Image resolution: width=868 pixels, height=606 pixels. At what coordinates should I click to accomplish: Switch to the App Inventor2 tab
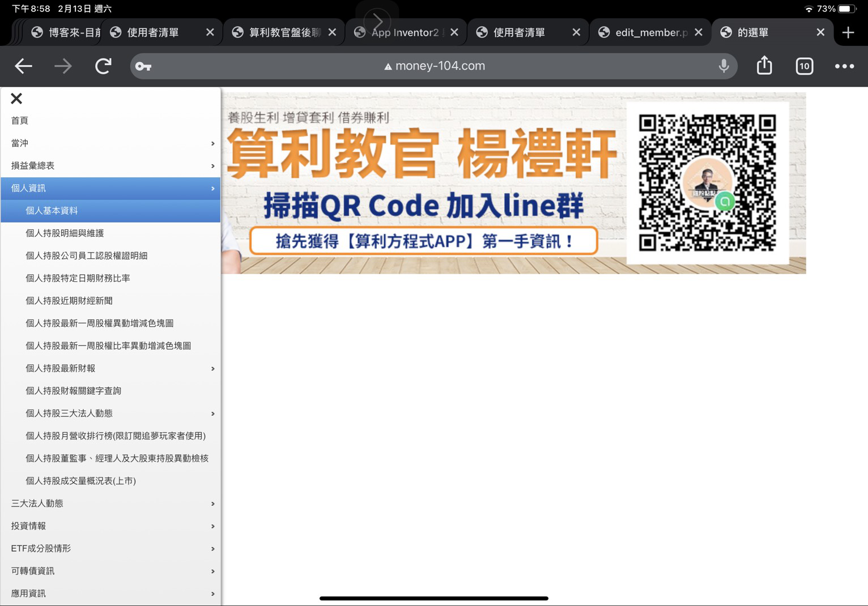(x=399, y=33)
